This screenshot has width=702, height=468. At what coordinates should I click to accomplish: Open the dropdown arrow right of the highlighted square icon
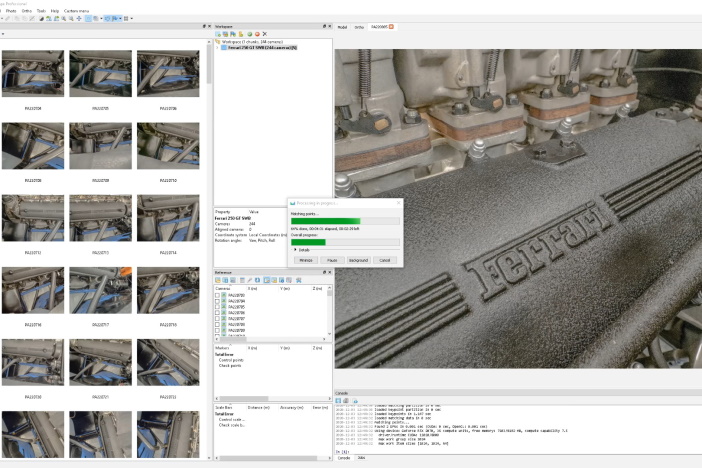101,19
